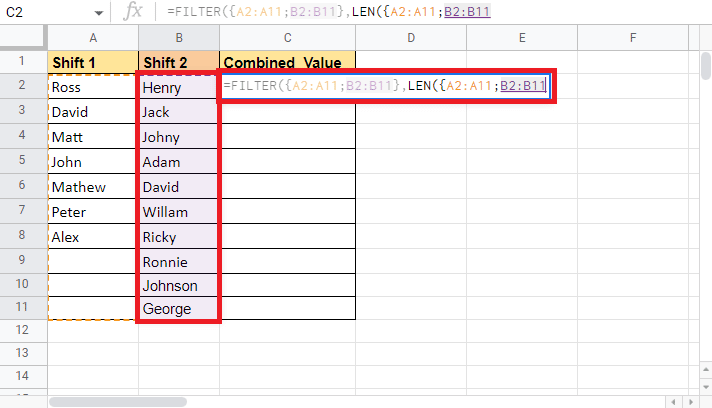Select the cell containing Matt

tap(93, 137)
